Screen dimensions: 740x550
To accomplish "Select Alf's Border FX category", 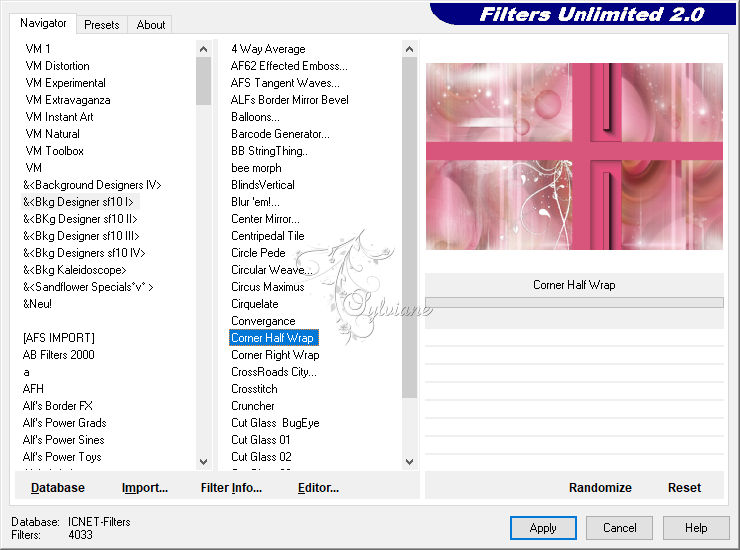I will point(58,406).
